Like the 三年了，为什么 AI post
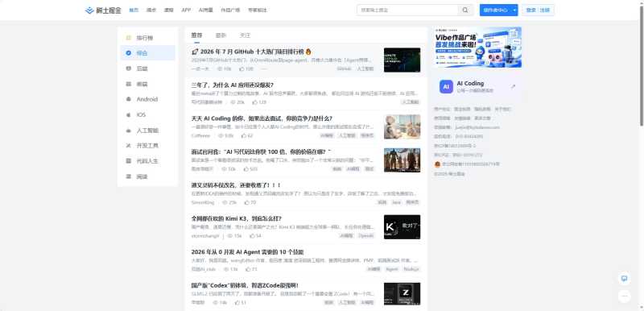644x311 pixels. pyautogui.click(x=254, y=102)
